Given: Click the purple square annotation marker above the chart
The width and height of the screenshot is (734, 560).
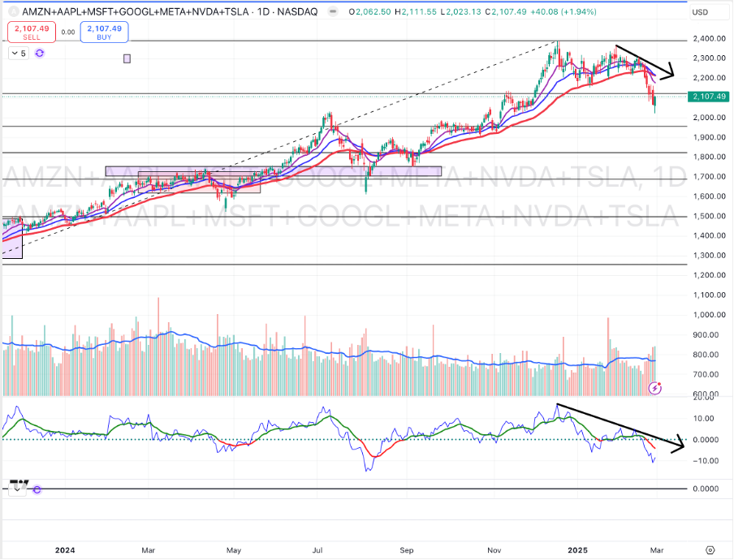Looking at the screenshot, I should pyautogui.click(x=127, y=58).
